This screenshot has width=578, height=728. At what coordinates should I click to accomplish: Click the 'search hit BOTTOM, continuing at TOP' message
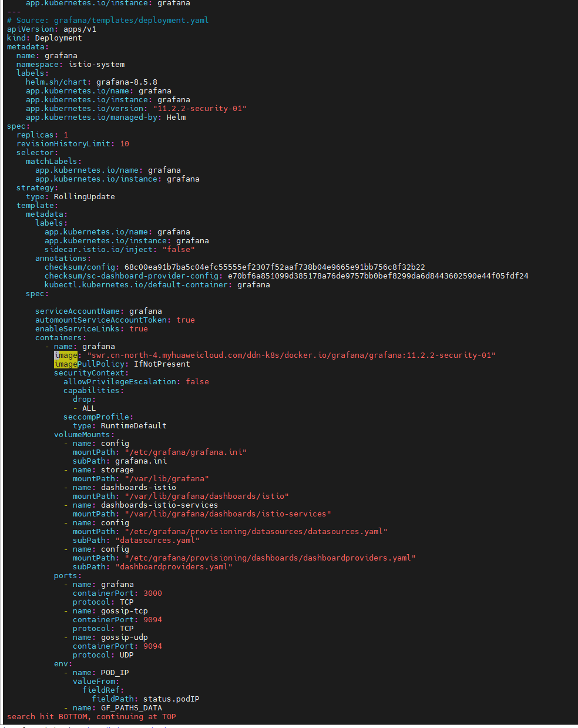tap(92, 716)
